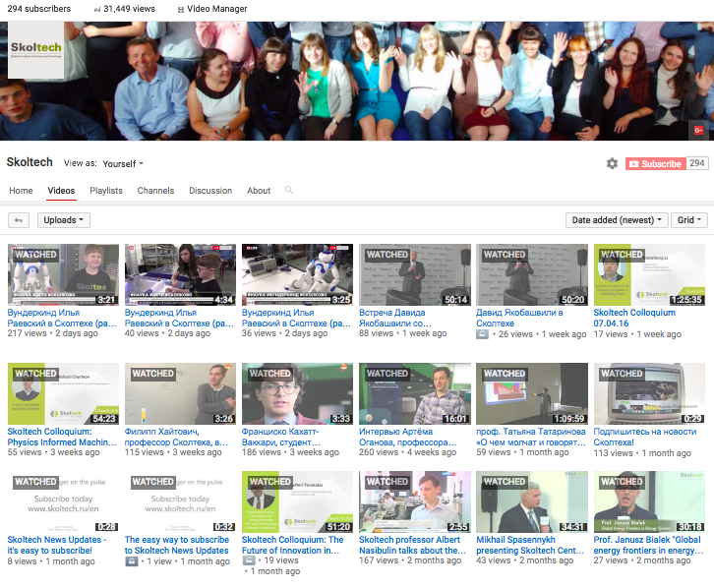
Task: Play the 51:20 colloquium thumbnail
Action: (297, 501)
